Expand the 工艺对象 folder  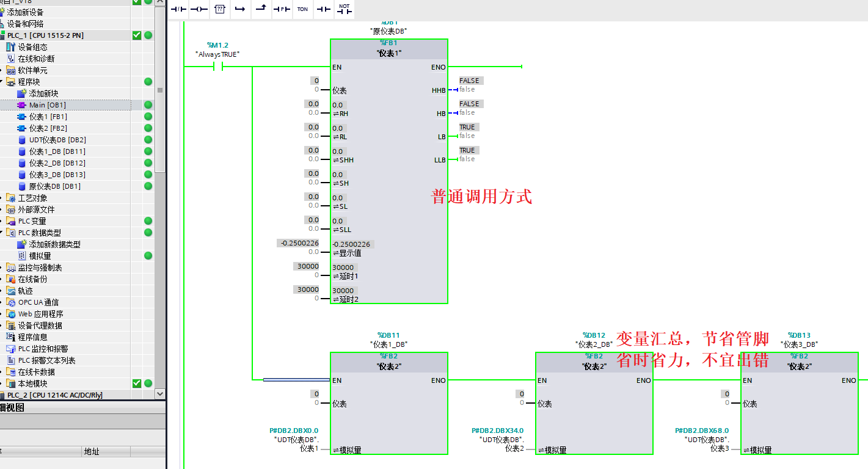2,198
